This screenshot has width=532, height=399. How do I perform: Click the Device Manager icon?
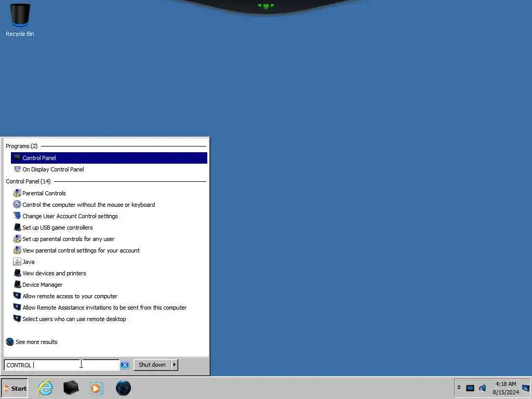(17, 284)
